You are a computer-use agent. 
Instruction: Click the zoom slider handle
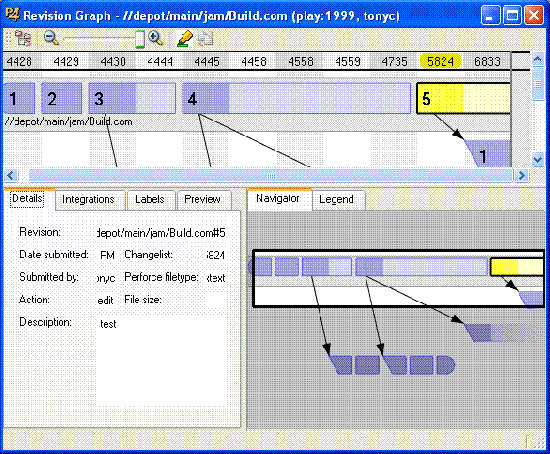point(140,39)
